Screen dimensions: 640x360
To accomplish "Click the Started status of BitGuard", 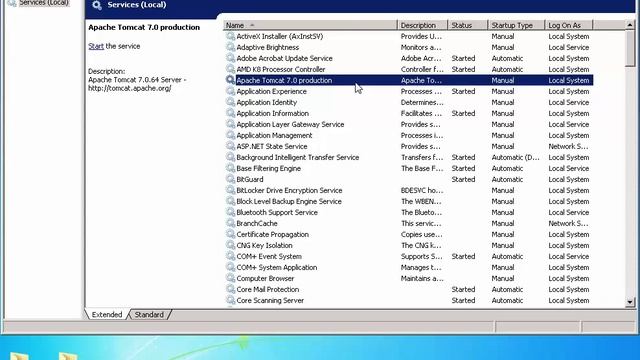I will point(463,180).
